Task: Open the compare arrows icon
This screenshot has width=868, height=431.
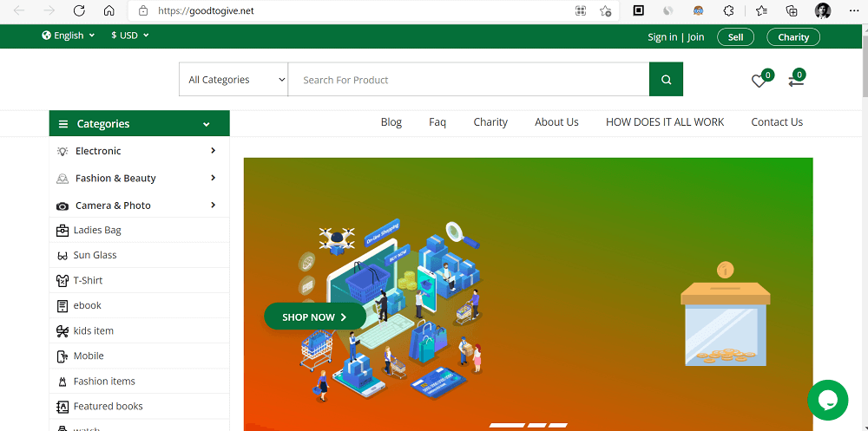Action: point(795,81)
